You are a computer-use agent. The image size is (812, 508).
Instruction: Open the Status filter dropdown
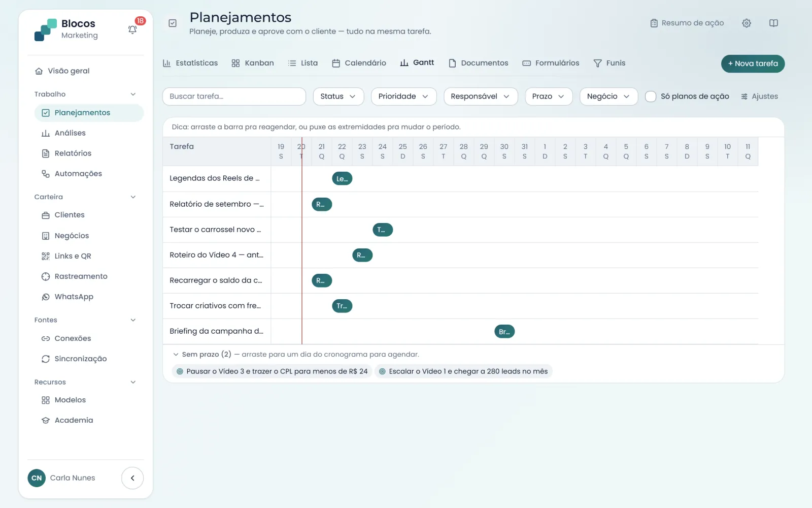pos(339,97)
